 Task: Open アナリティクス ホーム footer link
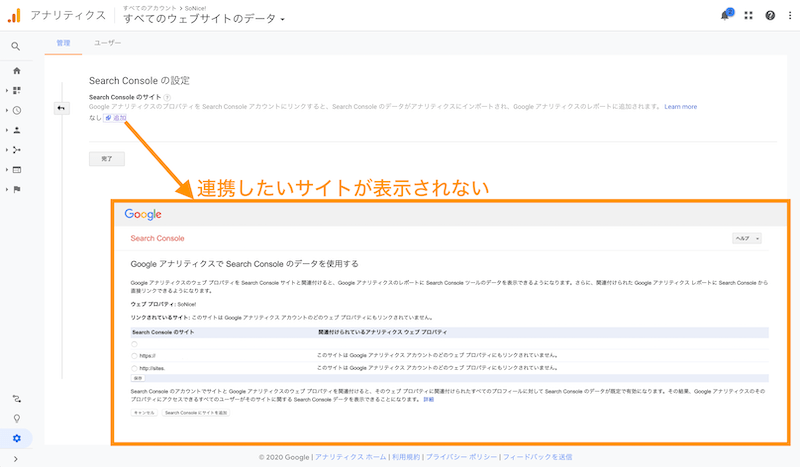(351, 457)
